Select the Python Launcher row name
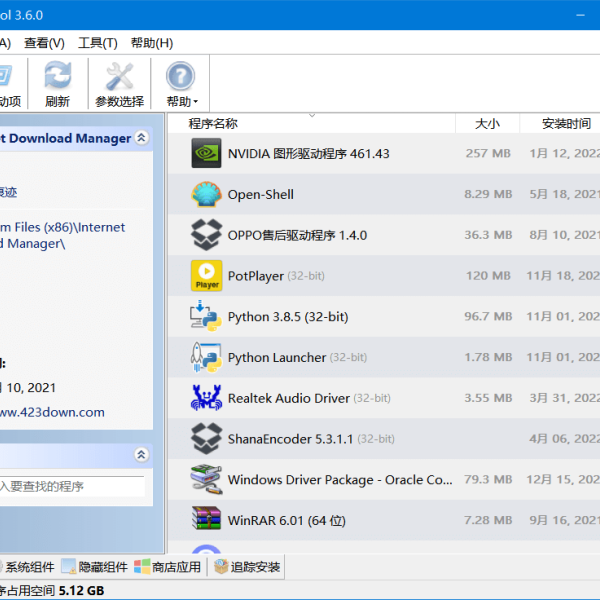 (x=277, y=357)
